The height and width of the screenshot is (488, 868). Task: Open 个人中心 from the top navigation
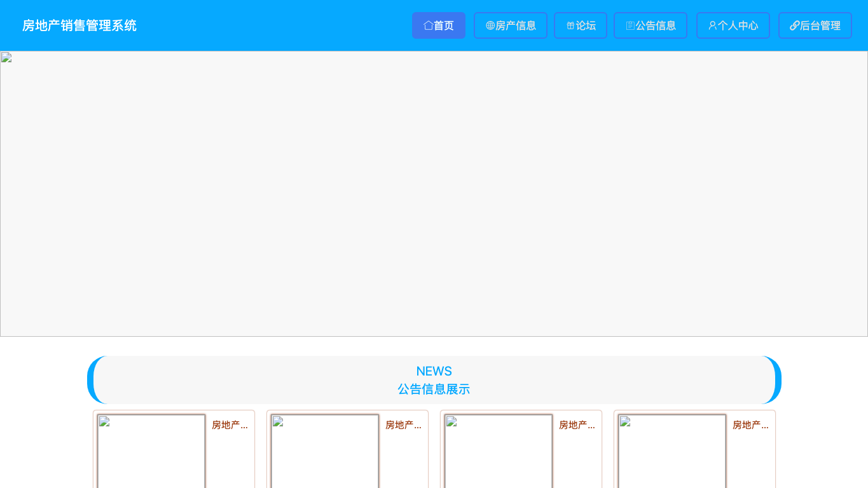click(733, 25)
